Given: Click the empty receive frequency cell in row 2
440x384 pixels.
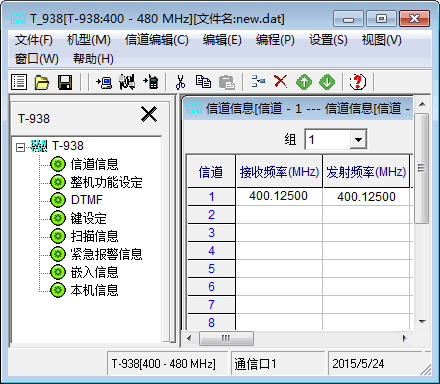Looking at the screenshot, I should click(x=279, y=214).
